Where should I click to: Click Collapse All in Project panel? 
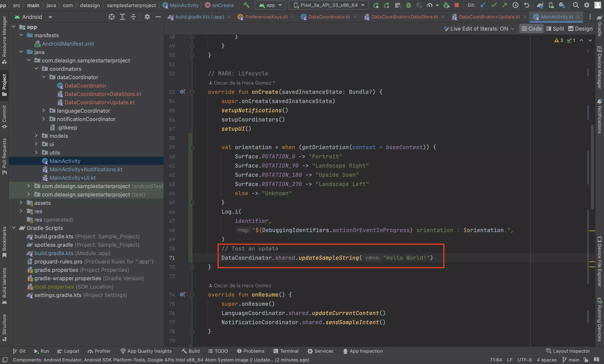click(x=133, y=17)
